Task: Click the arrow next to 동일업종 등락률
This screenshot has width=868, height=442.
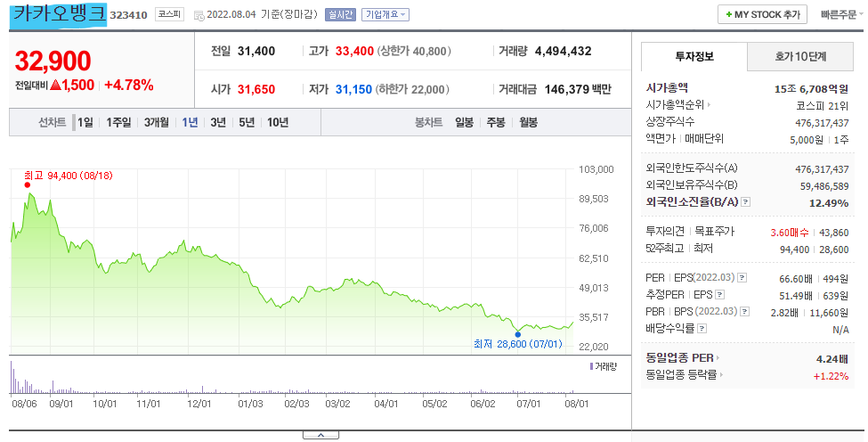Action: 721,375
